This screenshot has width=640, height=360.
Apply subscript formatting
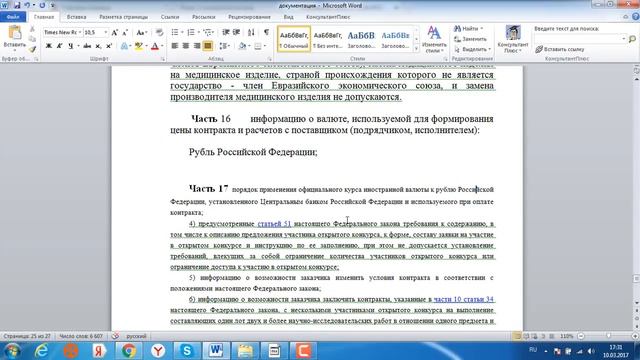pyautogui.click(x=98, y=46)
